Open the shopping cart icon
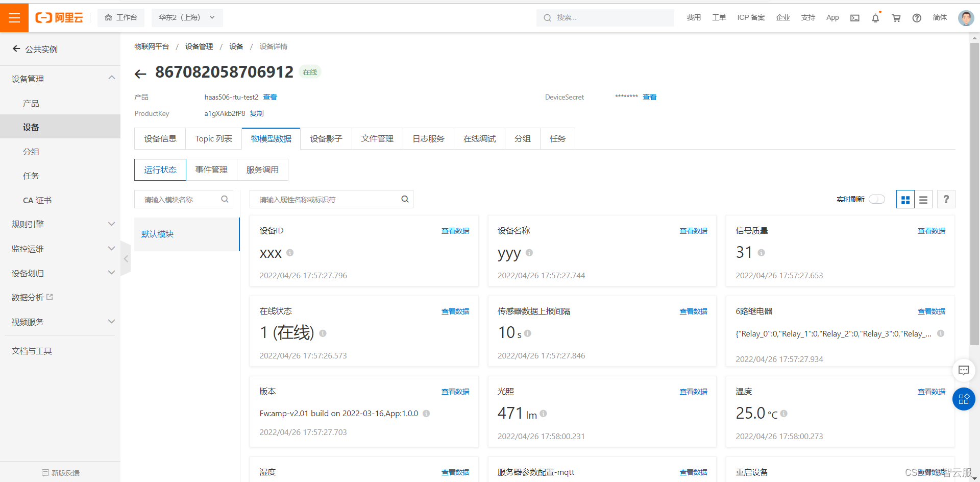 [x=896, y=17]
